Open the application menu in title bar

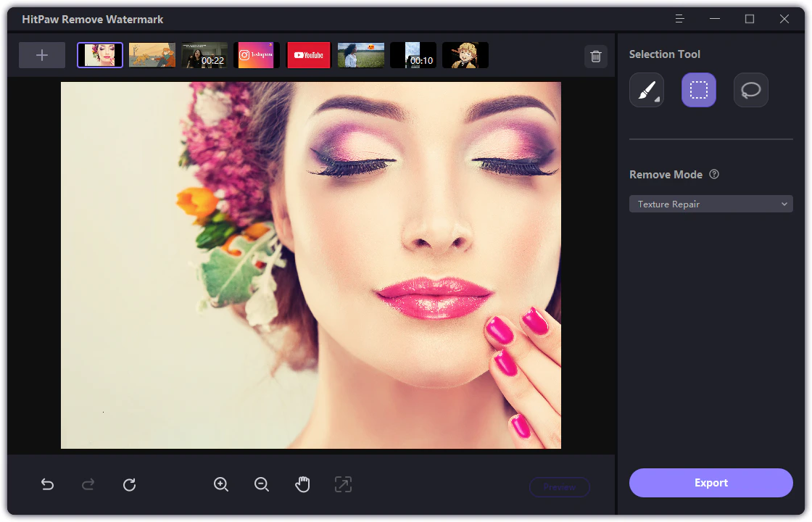pyautogui.click(x=678, y=18)
